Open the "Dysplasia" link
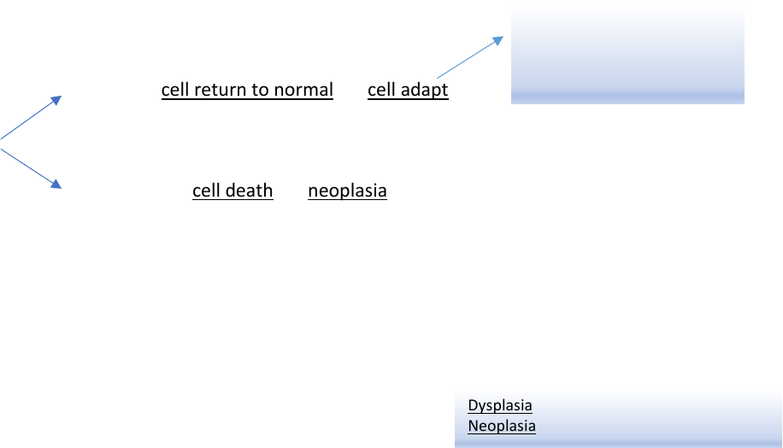Screen dimensions: 783x448 coord(500,405)
